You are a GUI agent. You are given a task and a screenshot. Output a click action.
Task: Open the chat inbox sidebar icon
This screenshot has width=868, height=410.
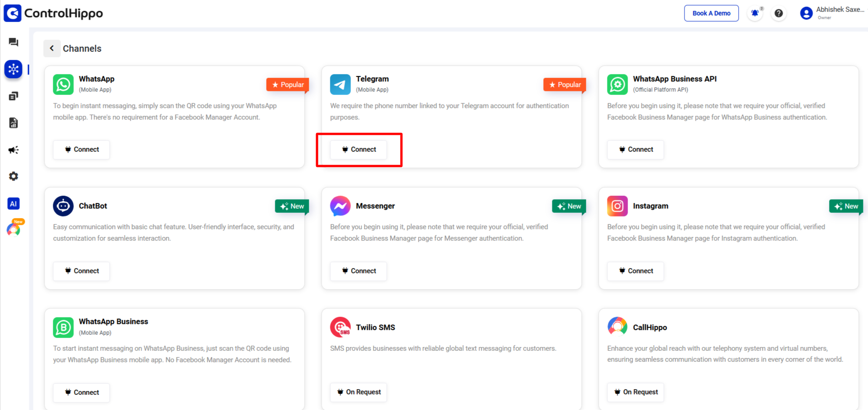pos(13,42)
